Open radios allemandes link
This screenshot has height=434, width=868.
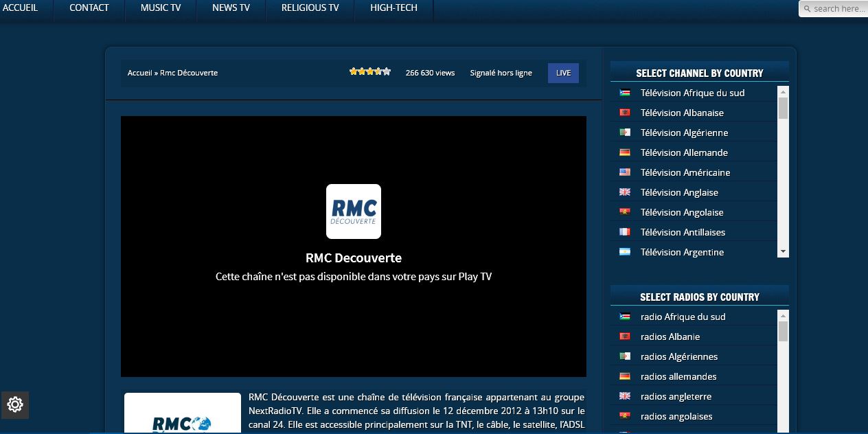[x=678, y=376]
